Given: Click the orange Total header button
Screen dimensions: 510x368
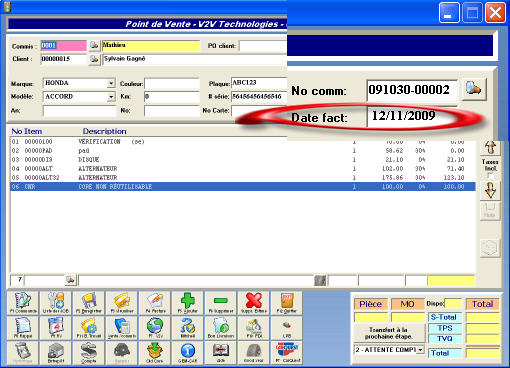Looking at the screenshot, I should [482, 304].
